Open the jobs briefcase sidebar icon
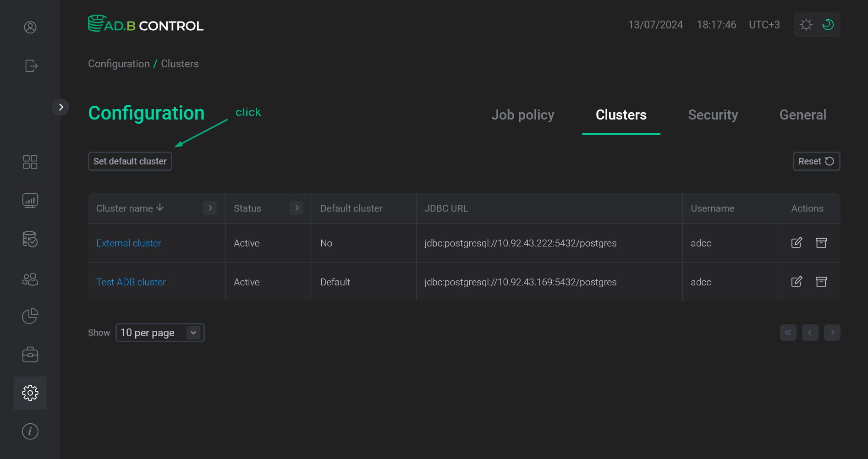Screen dimensions: 868x459 point(30,354)
